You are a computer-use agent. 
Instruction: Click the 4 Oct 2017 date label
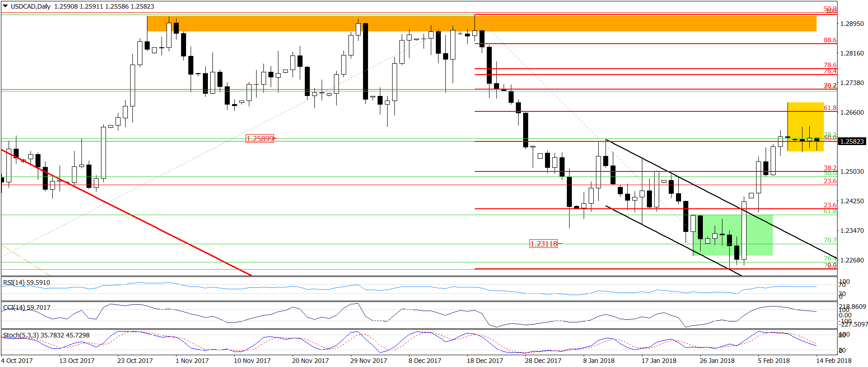click(17, 361)
